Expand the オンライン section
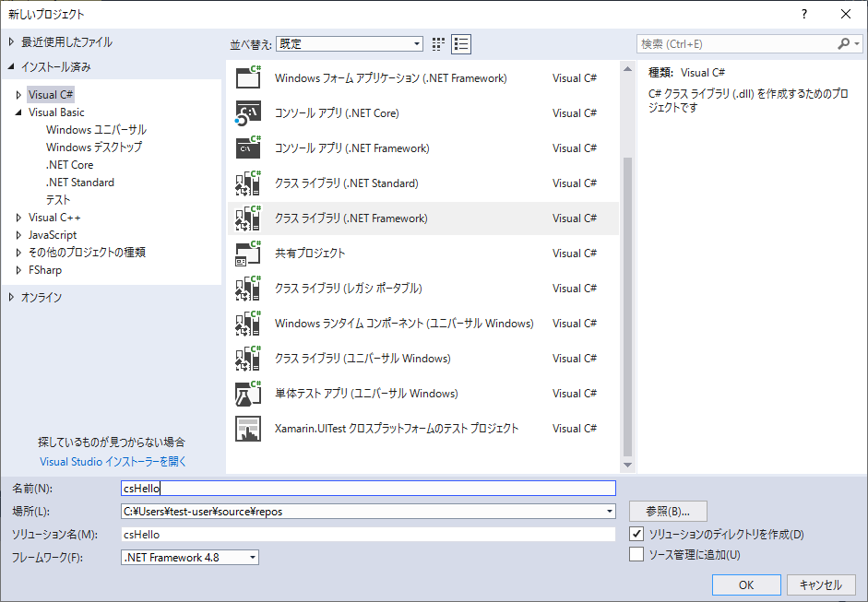868x602 pixels. (12, 298)
